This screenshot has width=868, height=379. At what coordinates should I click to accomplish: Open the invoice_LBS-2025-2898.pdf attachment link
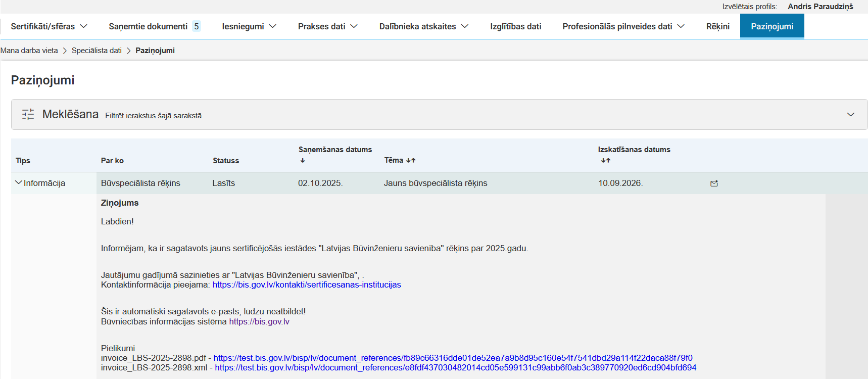coord(453,358)
